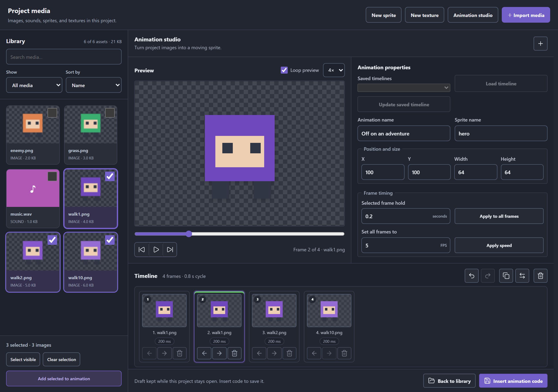The width and height of the screenshot is (558, 392).
Task: Redo the timeline change
Action: click(488, 276)
